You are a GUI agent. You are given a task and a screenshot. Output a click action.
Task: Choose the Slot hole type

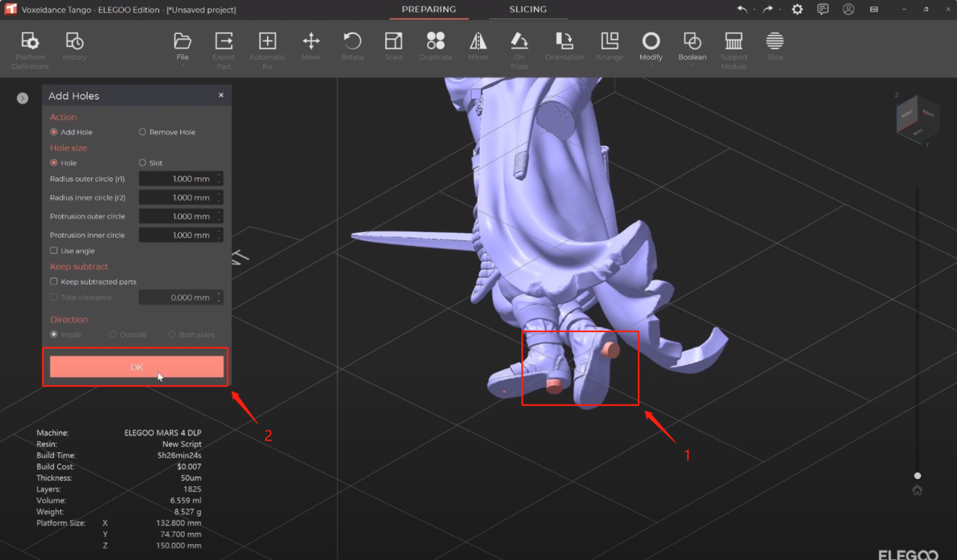pos(143,163)
